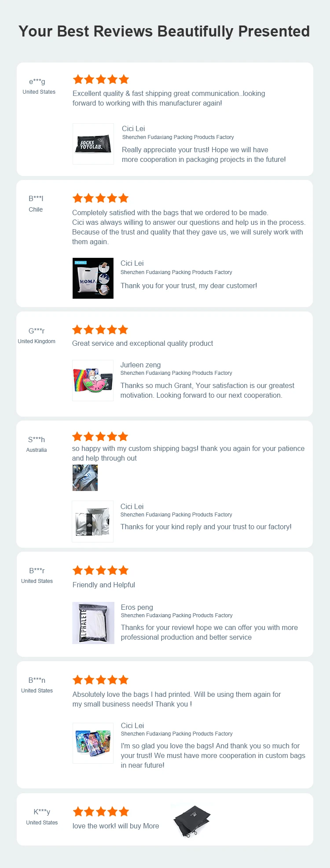Open S***h's uploaded shipping bag photo
Viewport: 330px width, 868px height.
tap(85, 477)
